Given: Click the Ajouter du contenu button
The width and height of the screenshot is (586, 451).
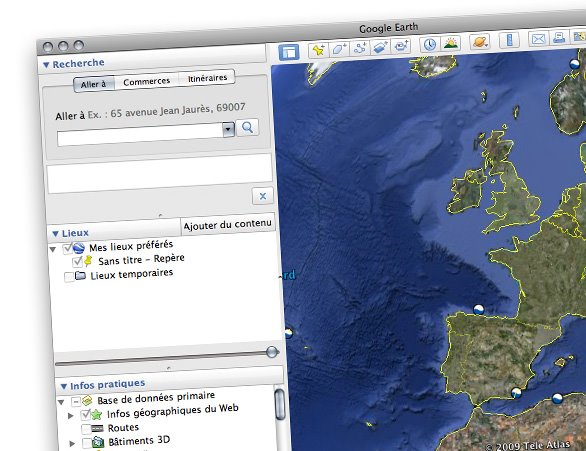Looking at the screenshot, I should coord(228,225).
